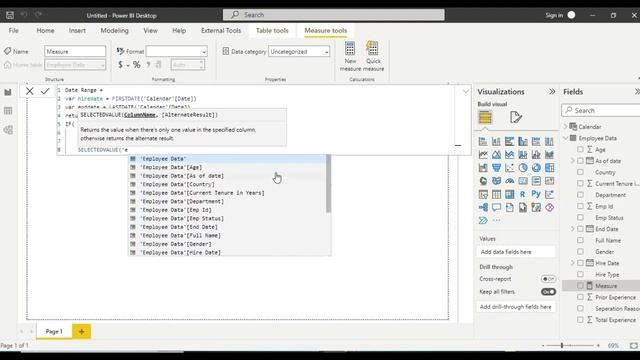This screenshot has width=640, height=360.
Task: Choose the funnel chart visual icon
Action: (496, 168)
